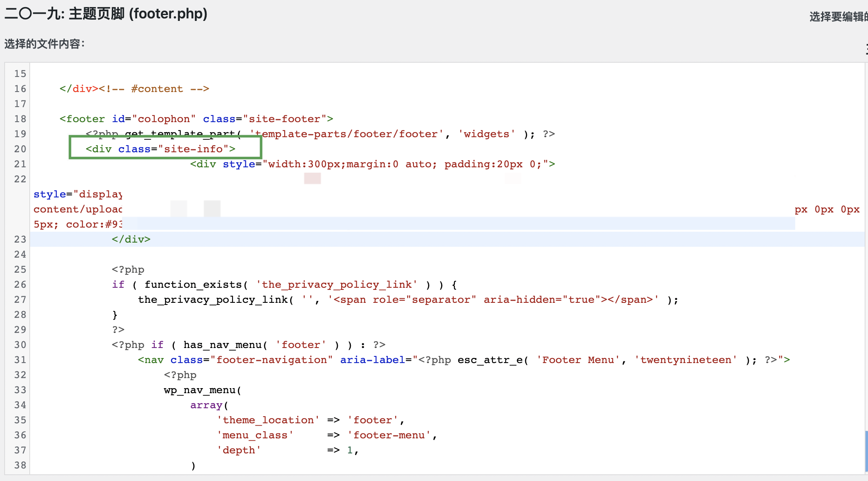Click the 'theme_location' array key
This screenshot has width=868, height=481.
(x=268, y=420)
